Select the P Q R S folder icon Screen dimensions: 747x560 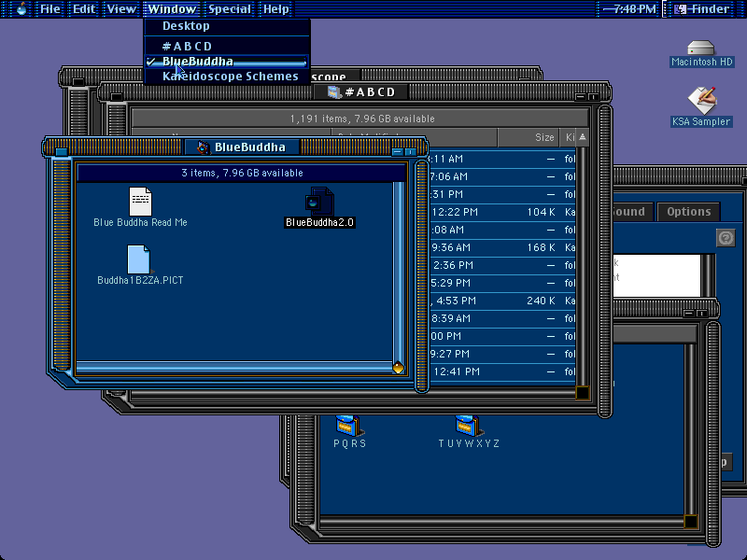(x=349, y=426)
